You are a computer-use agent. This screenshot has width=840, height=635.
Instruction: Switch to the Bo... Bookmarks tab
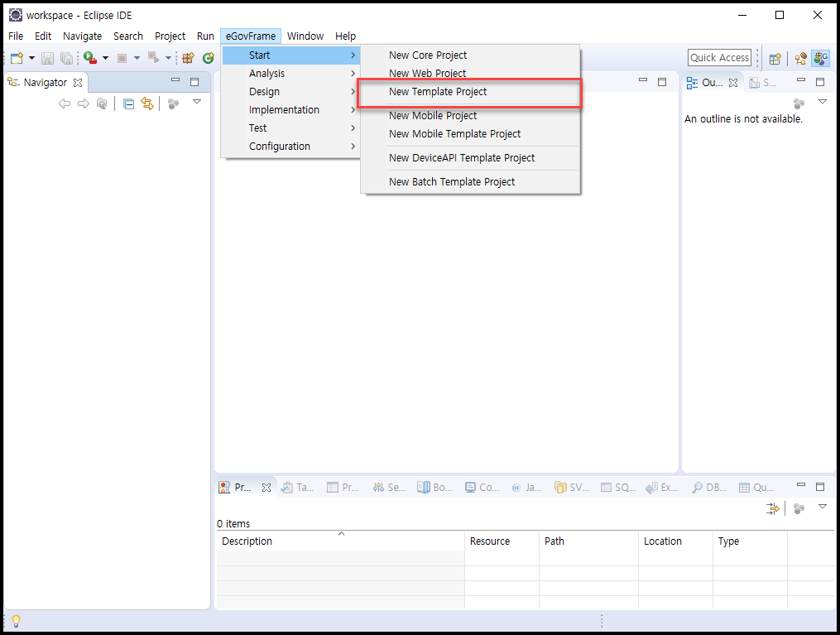435,487
